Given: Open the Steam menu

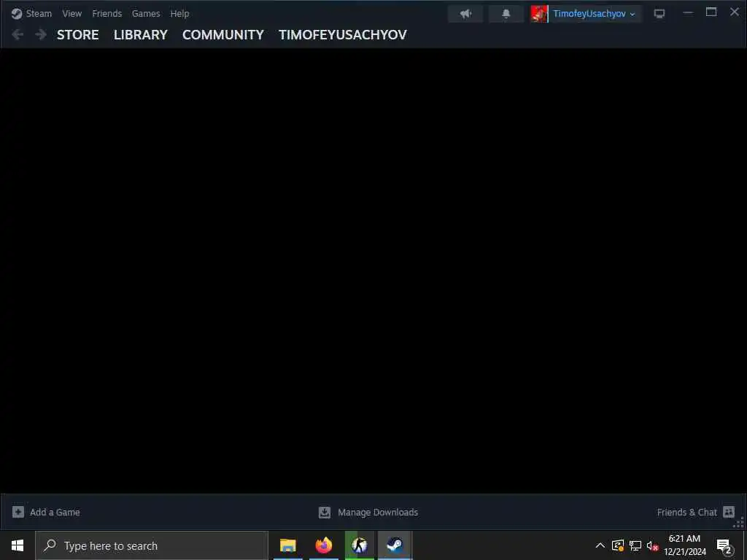Looking at the screenshot, I should point(39,14).
